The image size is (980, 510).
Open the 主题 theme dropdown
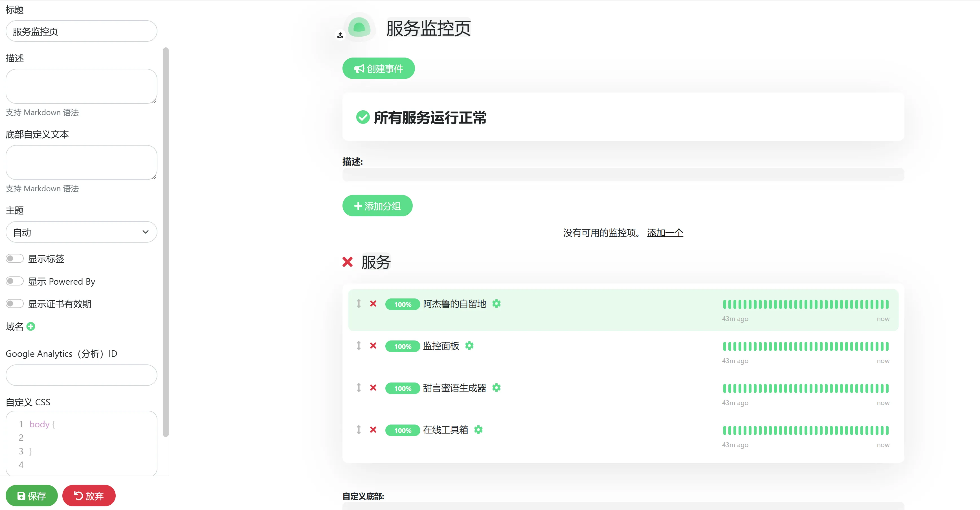[x=81, y=232]
